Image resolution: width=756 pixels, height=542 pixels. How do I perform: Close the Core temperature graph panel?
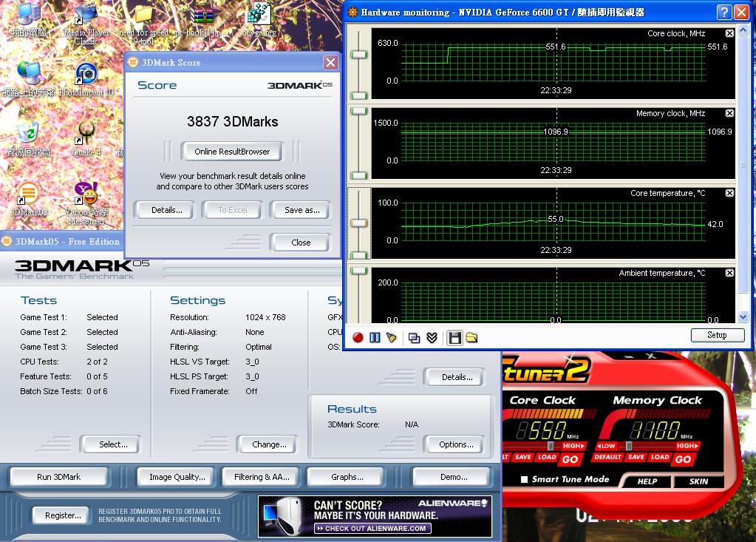tap(729, 193)
